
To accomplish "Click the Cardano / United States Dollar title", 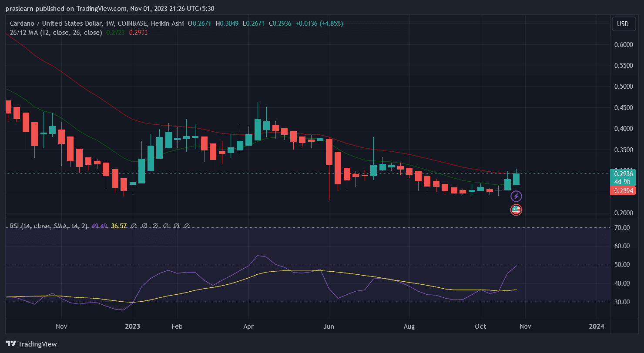I will 57,23.
